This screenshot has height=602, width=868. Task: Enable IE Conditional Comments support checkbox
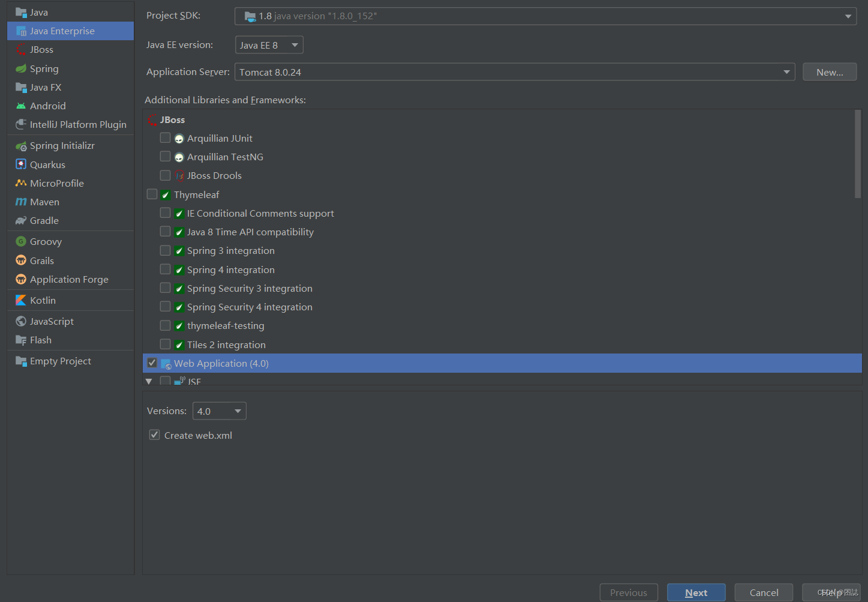(165, 213)
